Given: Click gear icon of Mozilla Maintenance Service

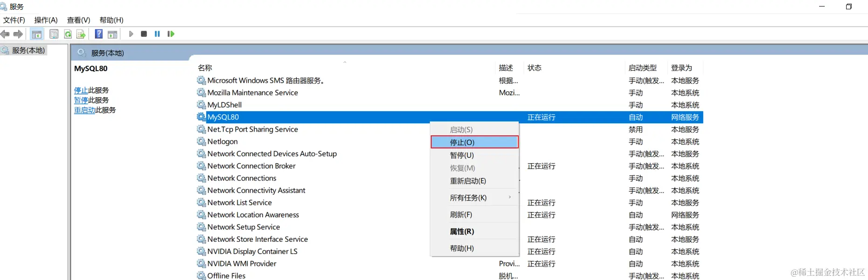Looking at the screenshot, I should point(201,93).
